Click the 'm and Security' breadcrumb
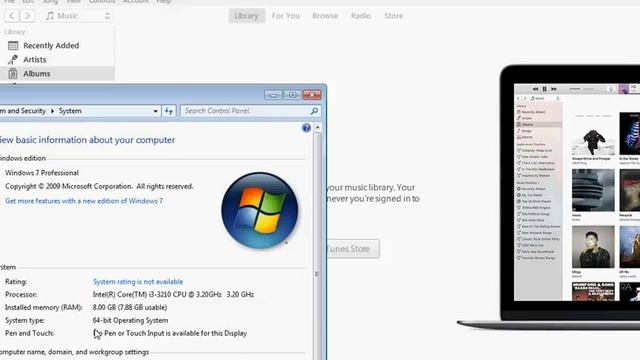The image size is (640, 360). click(x=23, y=111)
